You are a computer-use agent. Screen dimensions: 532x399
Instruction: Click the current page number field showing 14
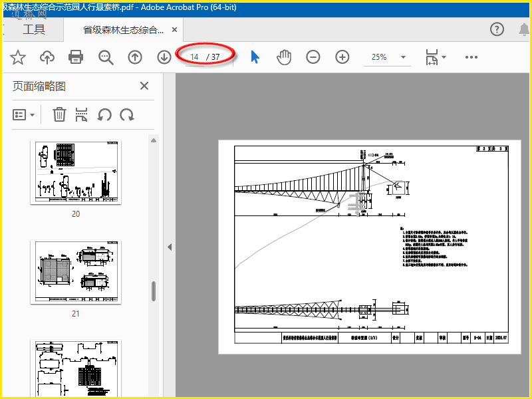[x=194, y=57]
